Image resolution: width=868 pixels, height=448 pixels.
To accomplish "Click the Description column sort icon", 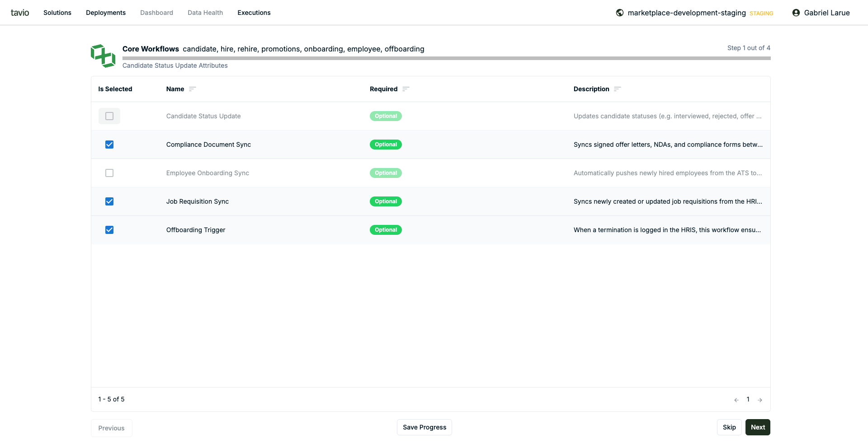I will pyautogui.click(x=618, y=89).
